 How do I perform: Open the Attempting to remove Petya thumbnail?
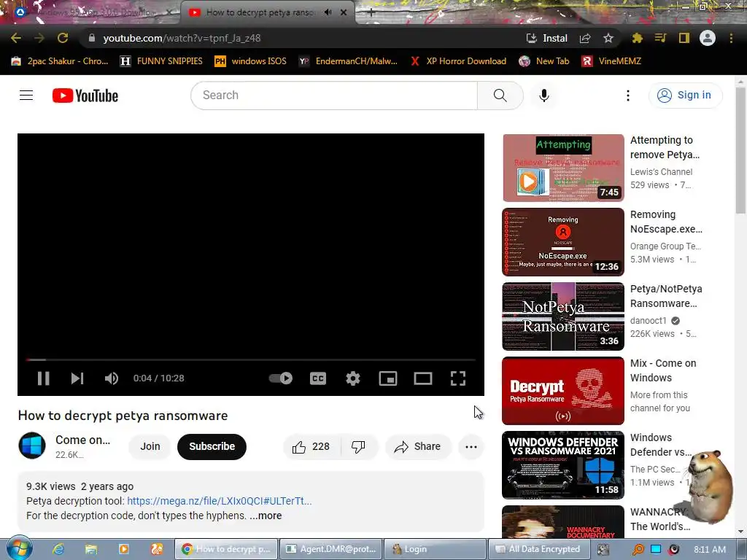coord(563,168)
